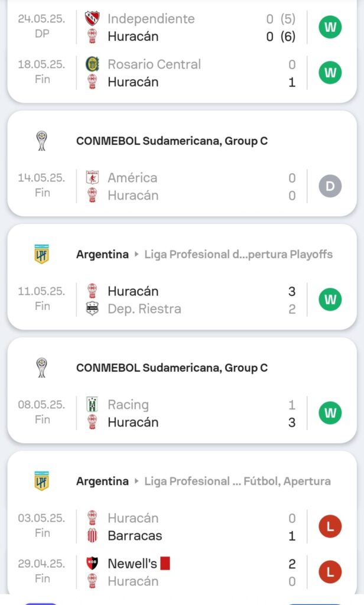Click the Rosario Central team crest
Screen dimensions: 364x605
point(92,64)
